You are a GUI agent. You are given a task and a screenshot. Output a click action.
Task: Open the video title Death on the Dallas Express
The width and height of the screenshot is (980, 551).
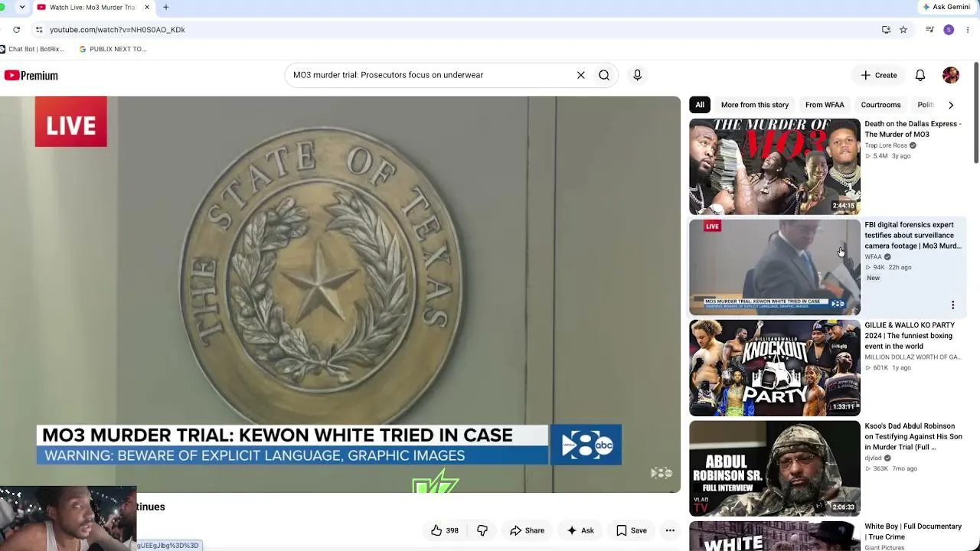pos(913,129)
